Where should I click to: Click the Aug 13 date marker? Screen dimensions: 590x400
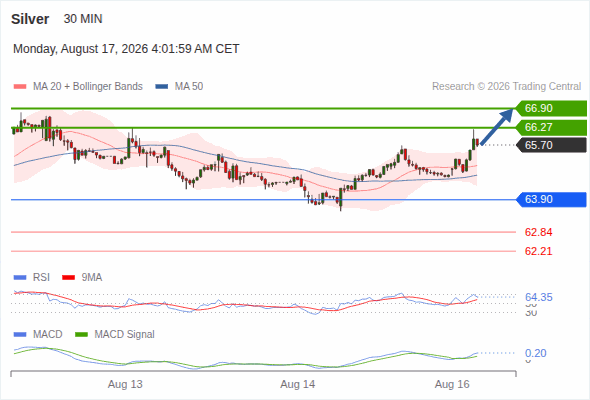click(x=125, y=384)
